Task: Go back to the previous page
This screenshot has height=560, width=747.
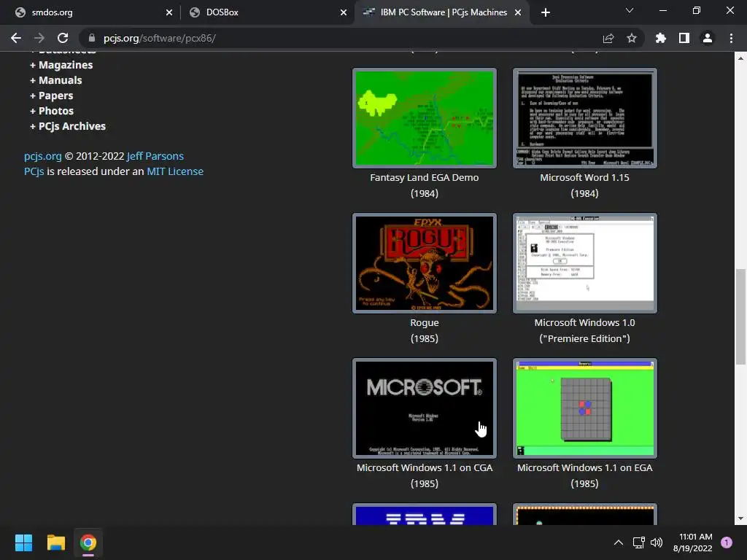Action: 16,38
